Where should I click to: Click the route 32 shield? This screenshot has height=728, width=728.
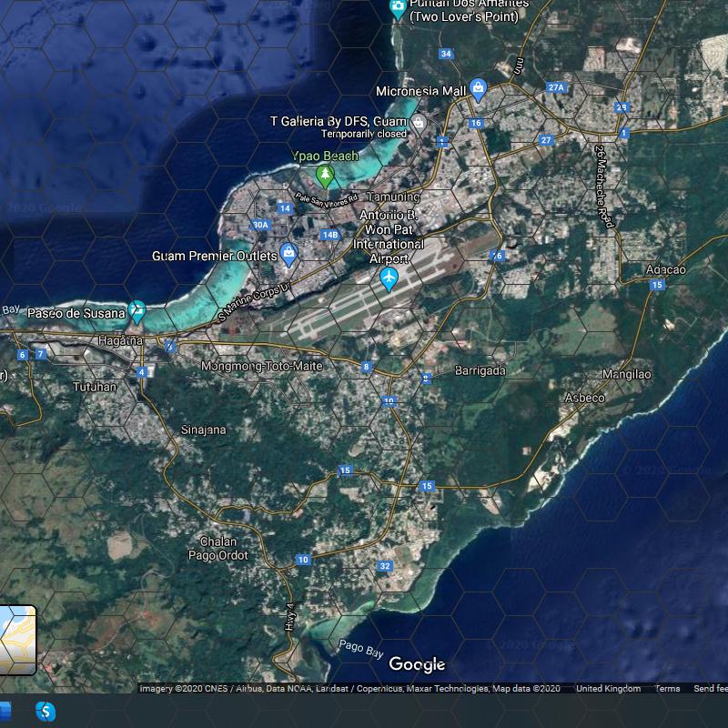tap(385, 566)
